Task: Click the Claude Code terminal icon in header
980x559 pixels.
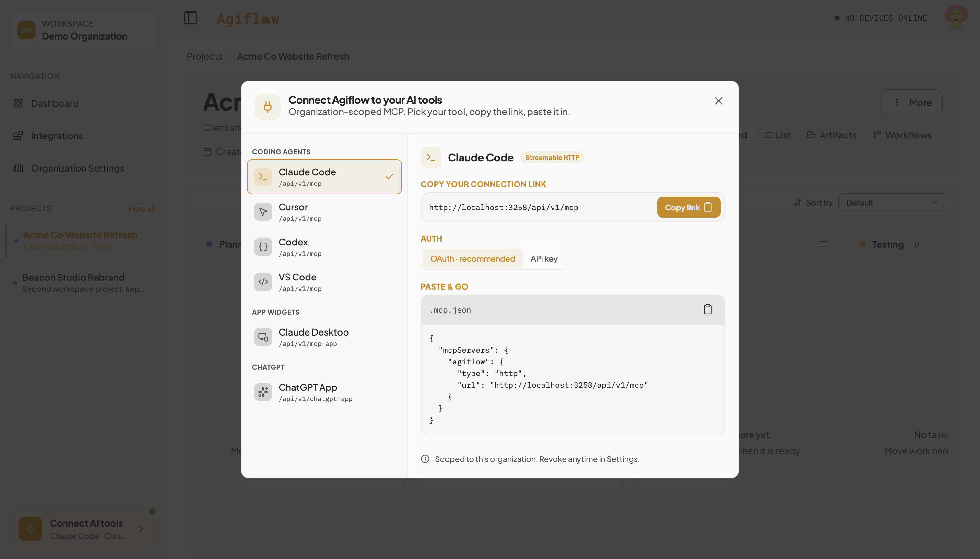Action: coord(430,157)
